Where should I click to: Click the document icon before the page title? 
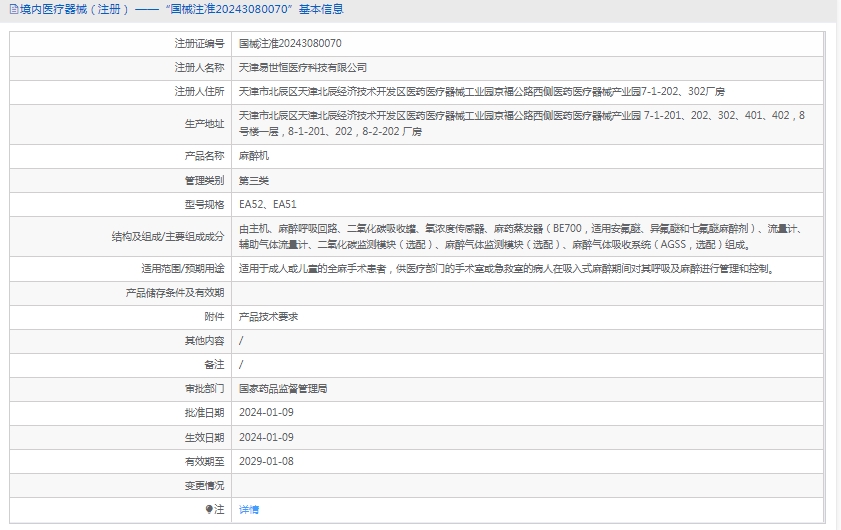coord(12,9)
